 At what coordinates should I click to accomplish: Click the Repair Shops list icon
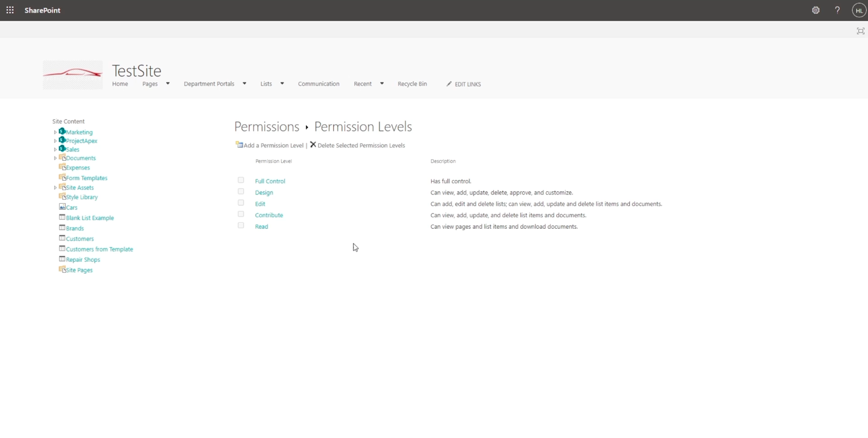(x=62, y=259)
